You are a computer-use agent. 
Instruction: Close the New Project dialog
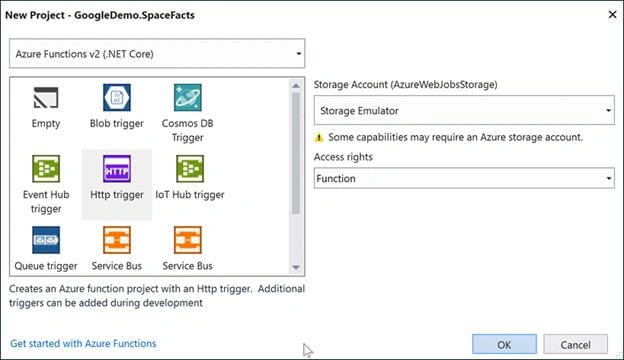click(612, 15)
